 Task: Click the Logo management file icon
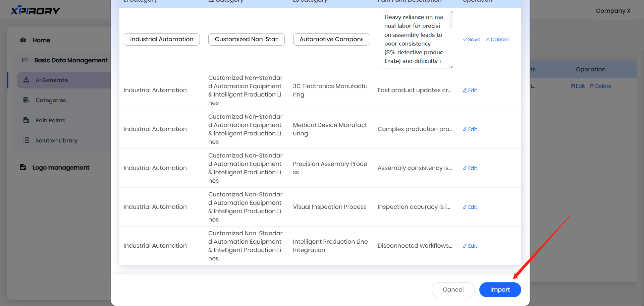pyautogui.click(x=23, y=167)
